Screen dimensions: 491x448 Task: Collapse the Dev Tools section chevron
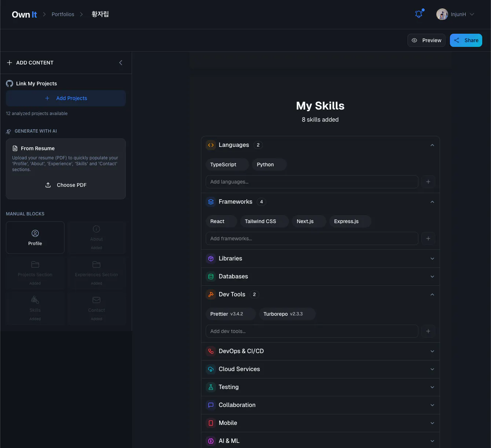tap(432, 295)
